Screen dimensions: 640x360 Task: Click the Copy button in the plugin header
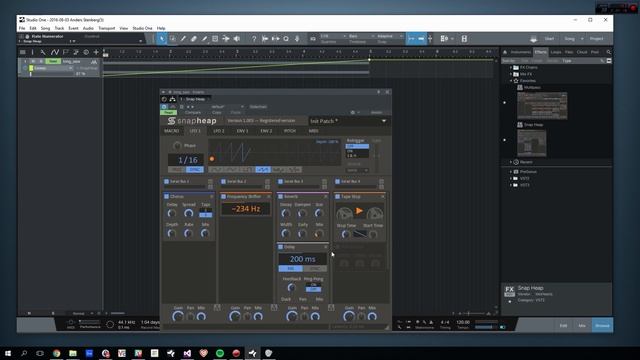pos(217,112)
